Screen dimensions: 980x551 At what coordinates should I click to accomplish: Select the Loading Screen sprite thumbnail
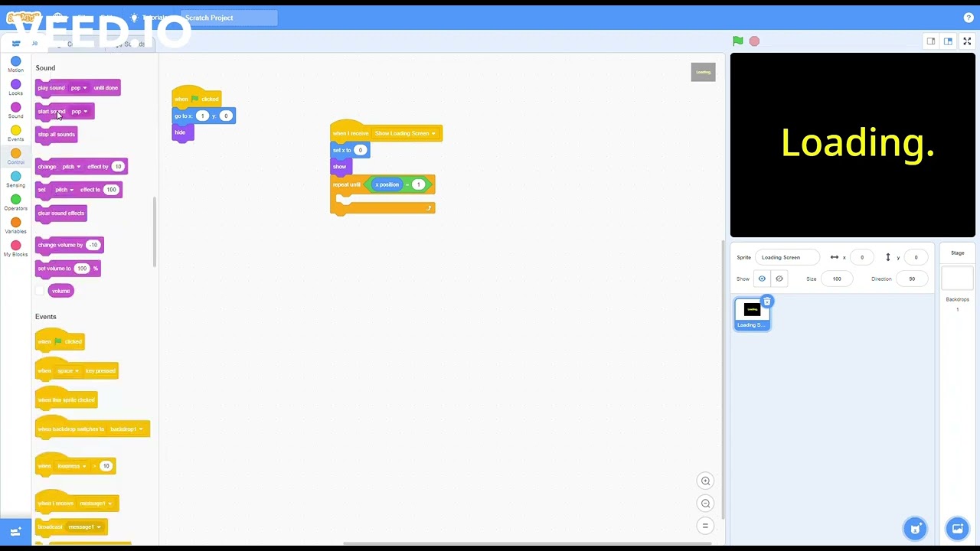752,314
